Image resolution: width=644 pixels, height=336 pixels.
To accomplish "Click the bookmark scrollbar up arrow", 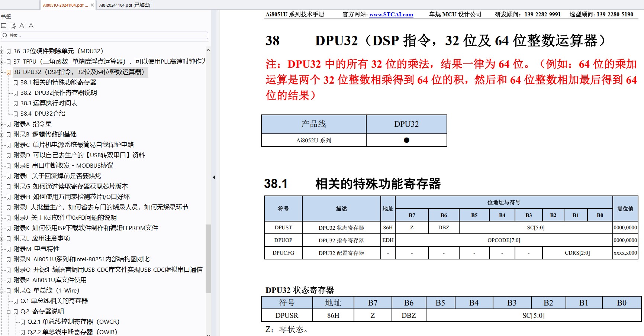I will (208, 50).
